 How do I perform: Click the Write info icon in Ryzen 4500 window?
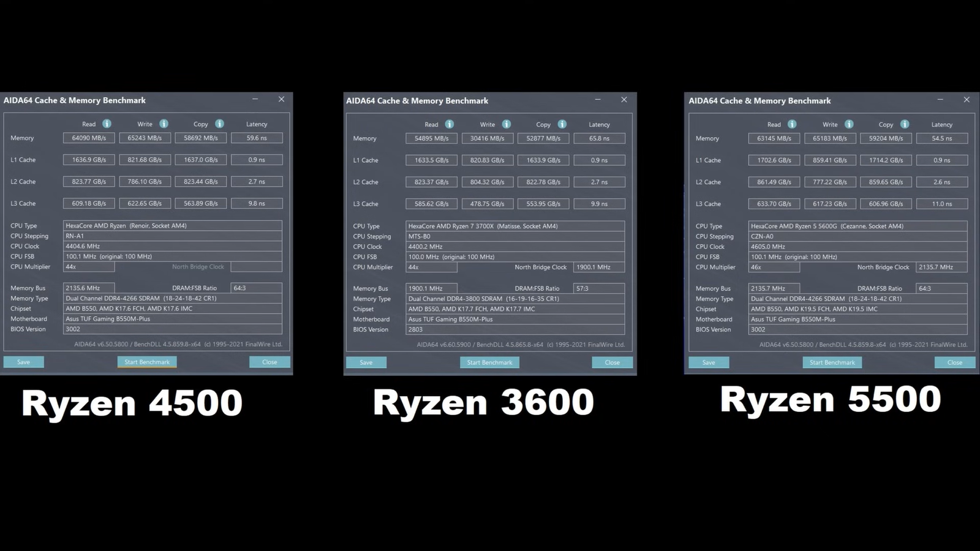coord(164,124)
